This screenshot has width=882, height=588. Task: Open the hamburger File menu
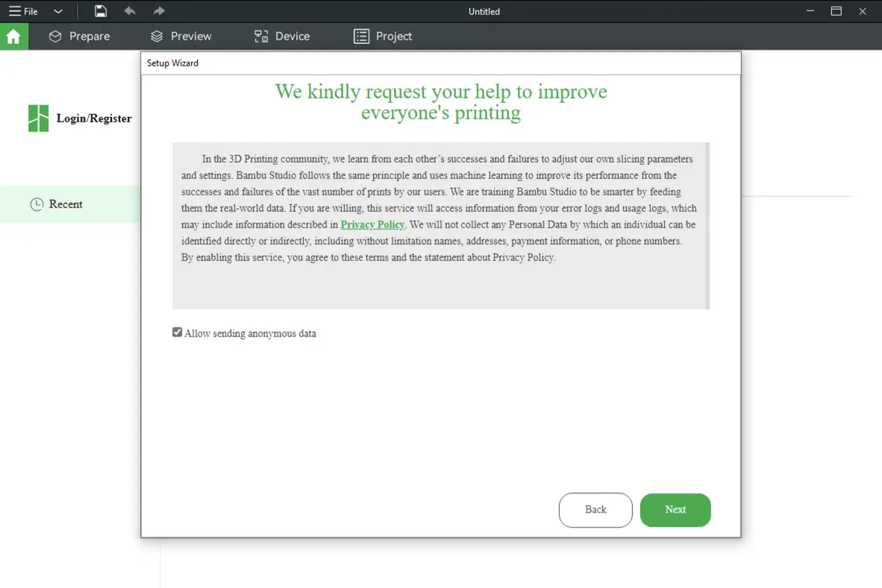coord(23,11)
